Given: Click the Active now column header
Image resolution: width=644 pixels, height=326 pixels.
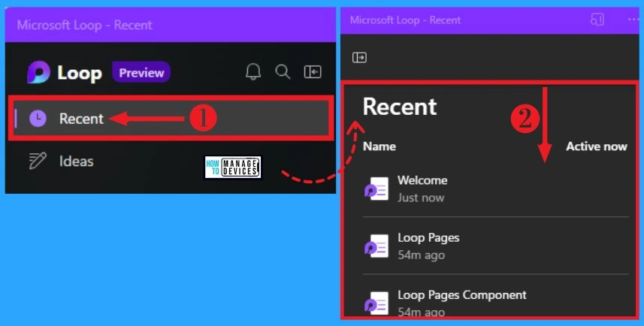Looking at the screenshot, I should pyautogui.click(x=597, y=146).
